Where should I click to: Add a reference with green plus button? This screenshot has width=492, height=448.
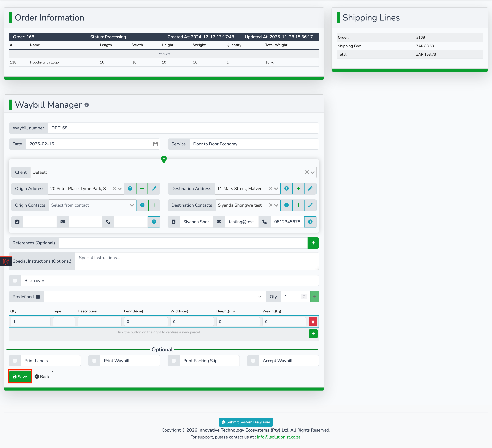pos(313,243)
